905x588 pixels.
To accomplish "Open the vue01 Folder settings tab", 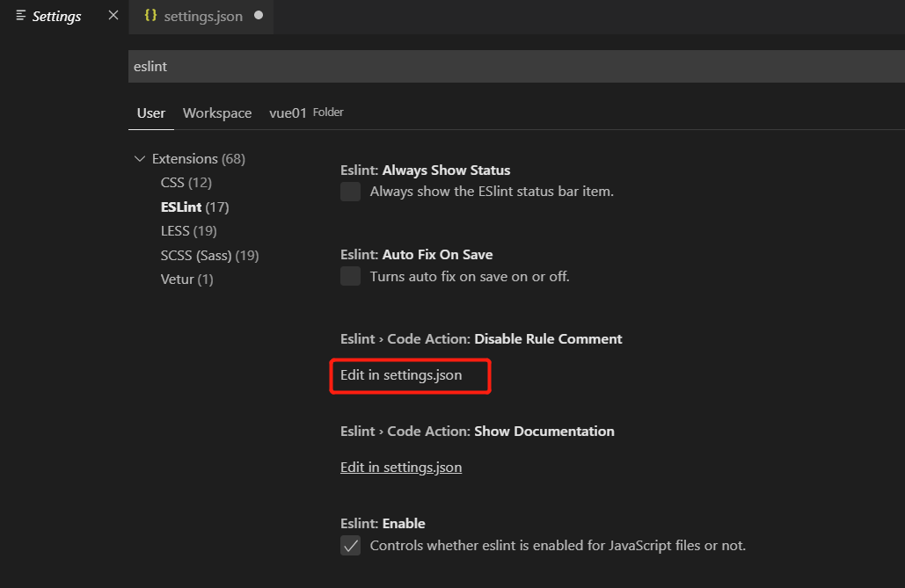I will (x=305, y=113).
